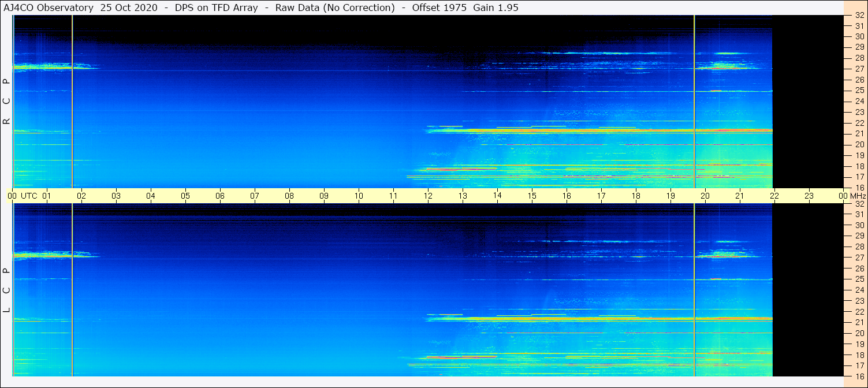The width and height of the screenshot is (868, 388).
Task: Click the 21 MHz tick of the RCP panel
Action: click(859, 133)
